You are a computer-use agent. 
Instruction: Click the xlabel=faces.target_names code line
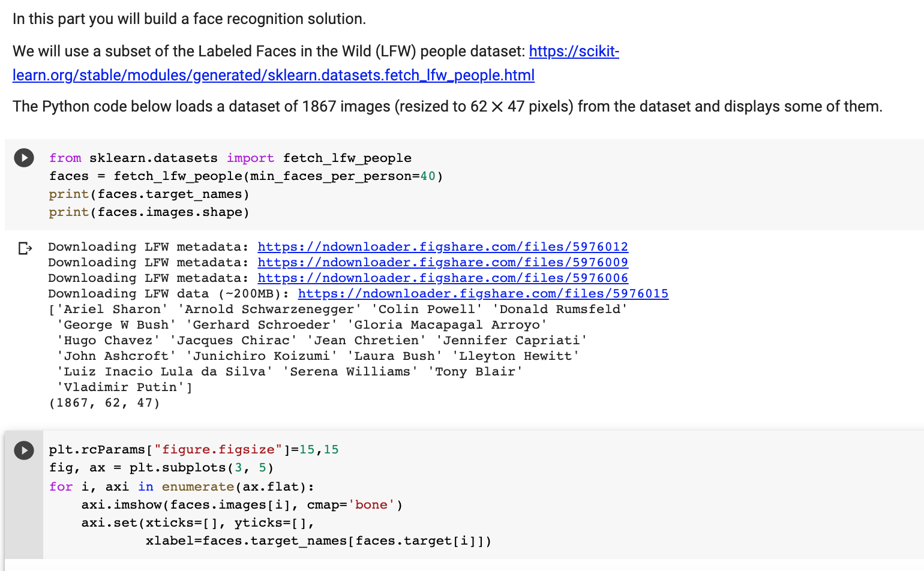318,540
